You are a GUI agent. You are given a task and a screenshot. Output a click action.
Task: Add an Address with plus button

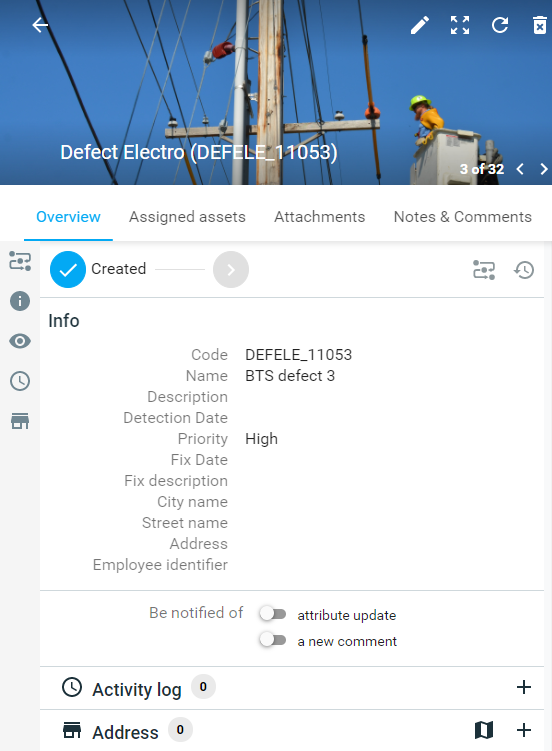[524, 730]
